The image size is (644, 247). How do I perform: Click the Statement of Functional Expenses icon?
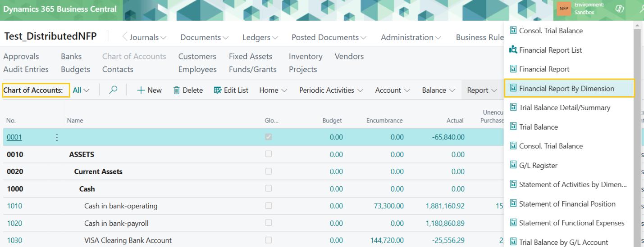point(513,223)
